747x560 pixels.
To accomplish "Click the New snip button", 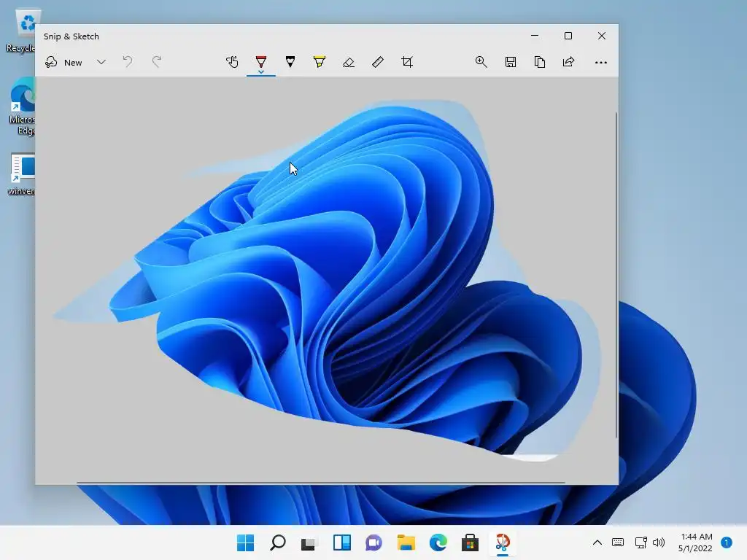I will (63, 63).
